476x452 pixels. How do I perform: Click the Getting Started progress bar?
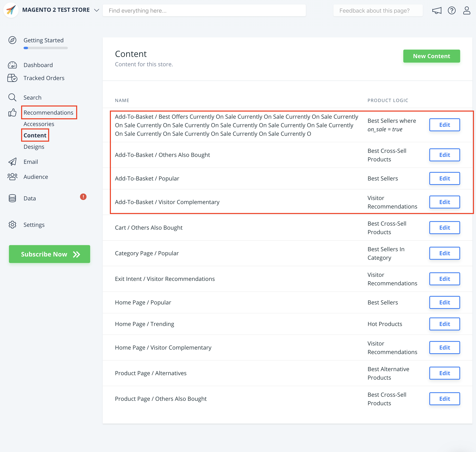[x=45, y=48]
